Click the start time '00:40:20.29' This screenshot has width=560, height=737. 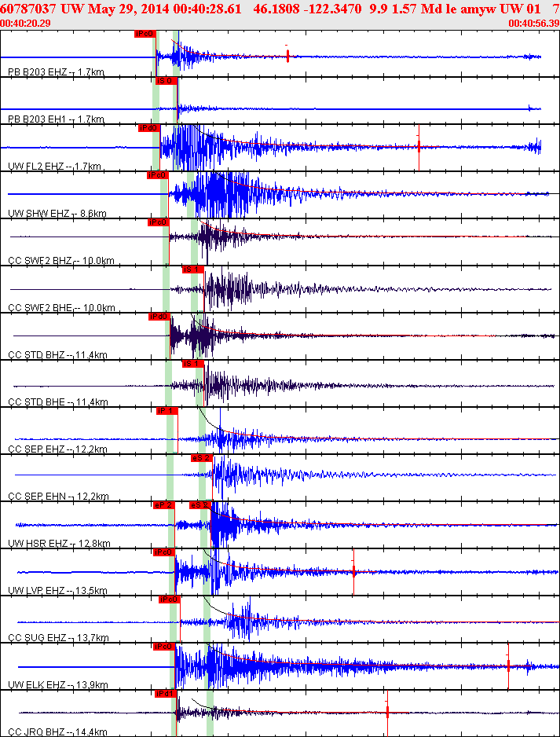pos(26,23)
